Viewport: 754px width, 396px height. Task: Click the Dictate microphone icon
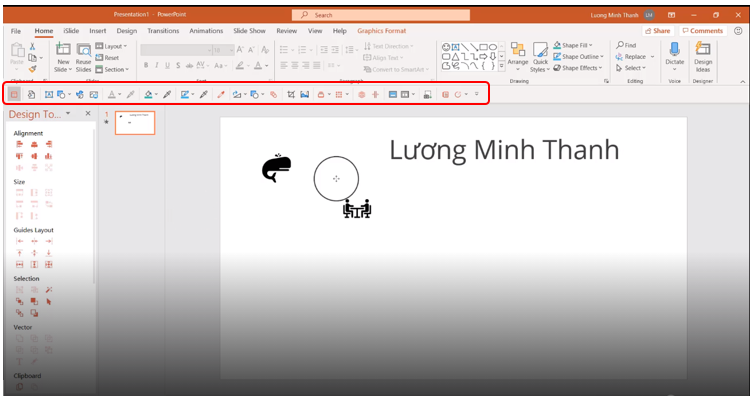pyautogui.click(x=675, y=49)
